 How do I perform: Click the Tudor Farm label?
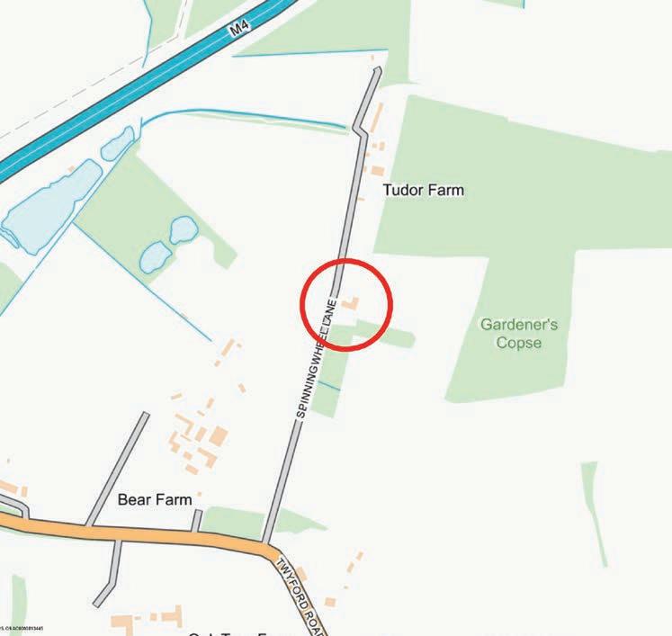pos(423,190)
